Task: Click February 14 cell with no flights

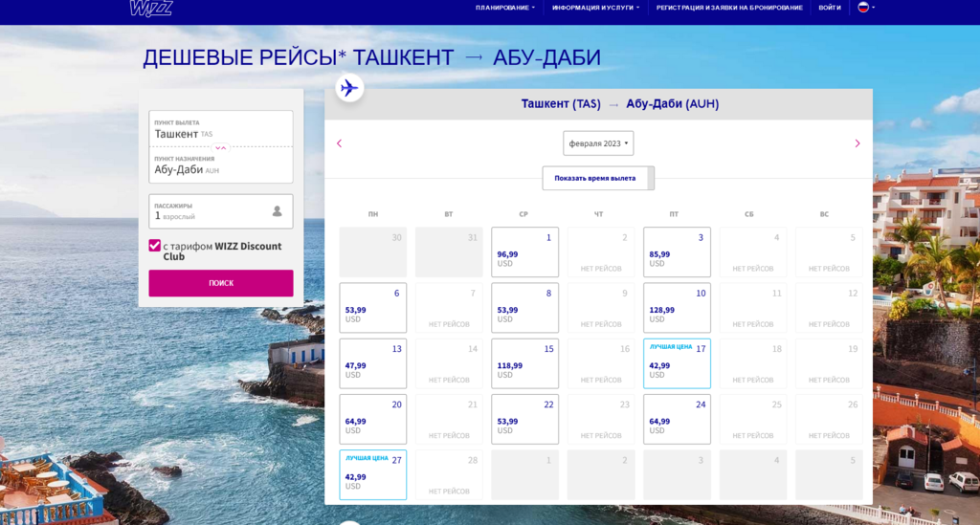Action: 449,363
